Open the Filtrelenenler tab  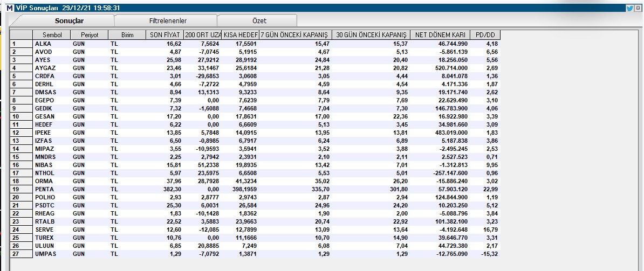pyautogui.click(x=168, y=20)
